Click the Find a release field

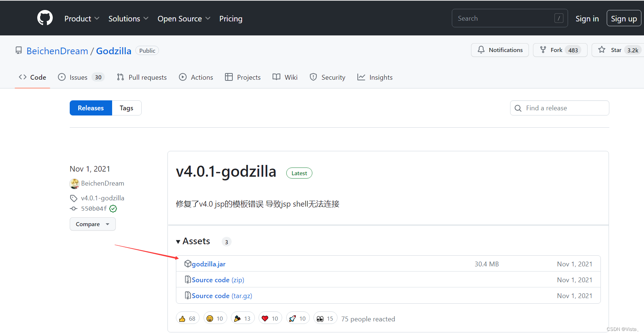tap(559, 108)
